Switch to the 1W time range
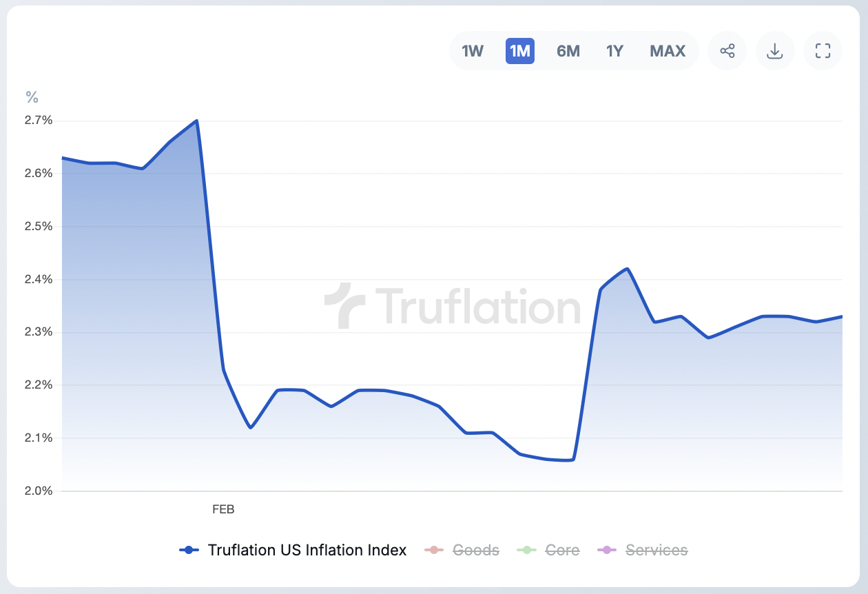This screenshot has width=868, height=594. click(x=473, y=51)
